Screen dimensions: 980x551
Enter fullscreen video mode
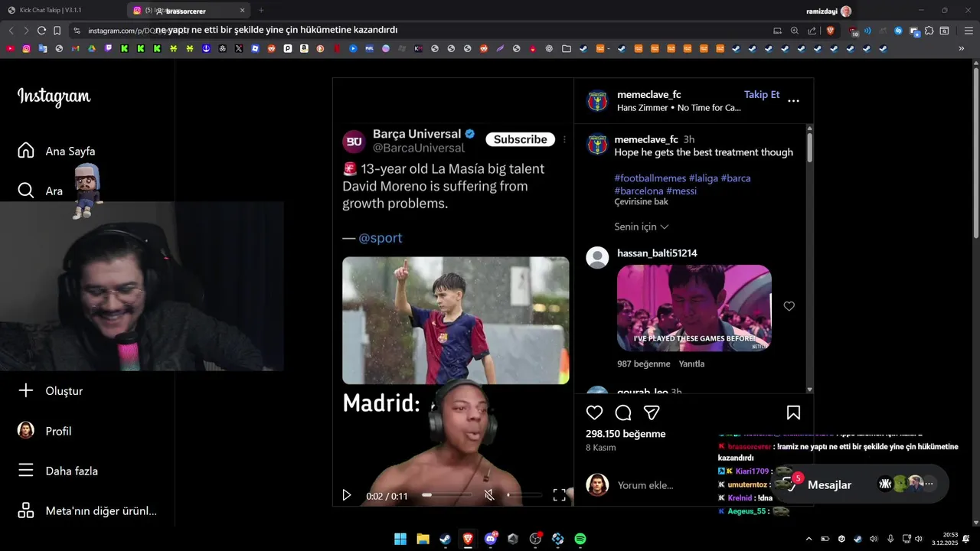[560, 495]
